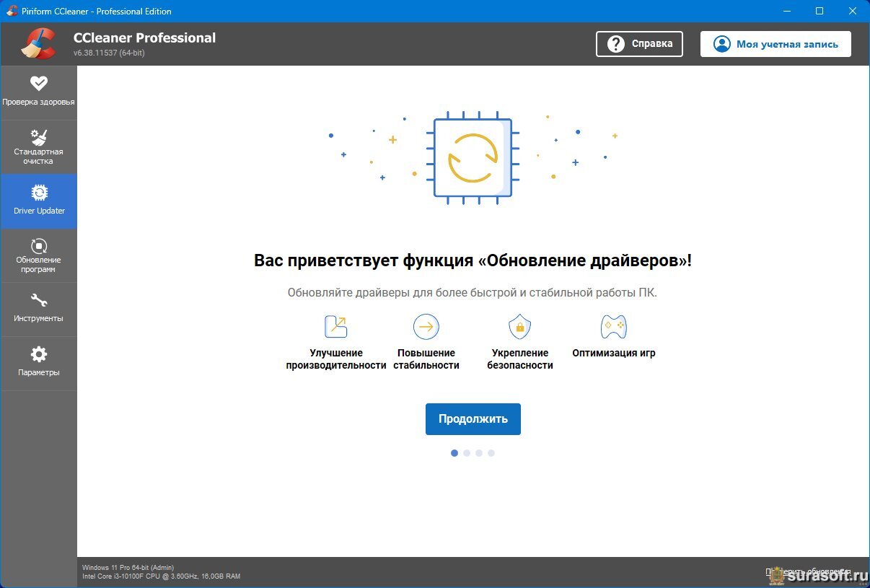The image size is (870, 588).
Task: Click the check for updates link
Action: click(x=808, y=572)
